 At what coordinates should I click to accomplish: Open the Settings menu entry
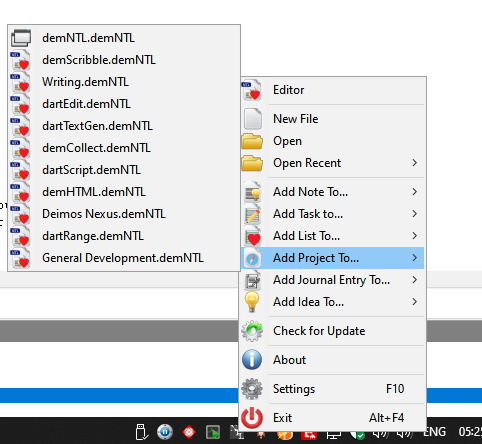click(x=332, y=389)
